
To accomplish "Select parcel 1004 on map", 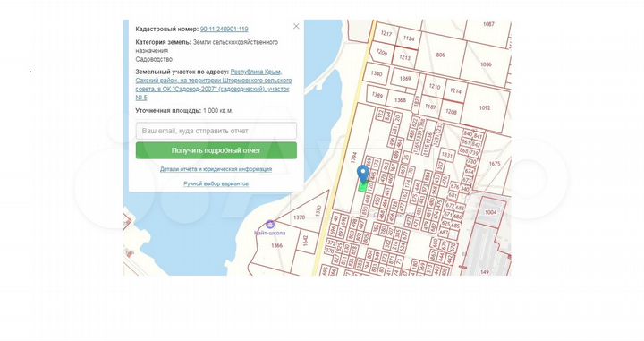I will click(490, 212).
